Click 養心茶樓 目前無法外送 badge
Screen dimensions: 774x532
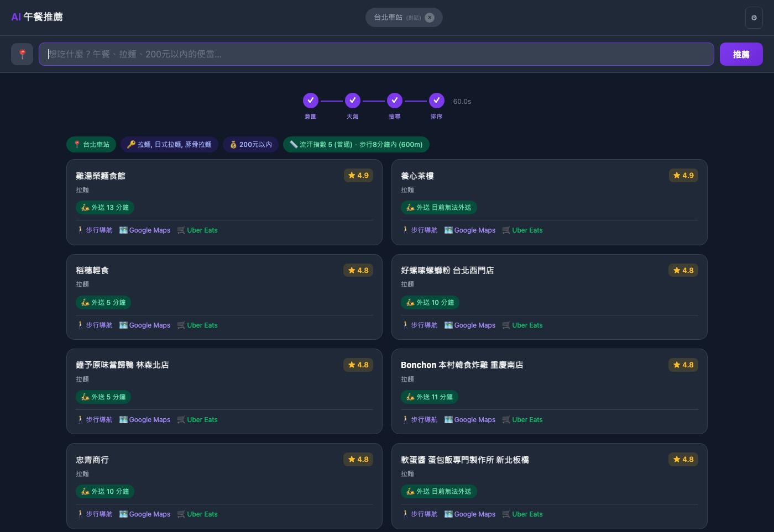439,208
